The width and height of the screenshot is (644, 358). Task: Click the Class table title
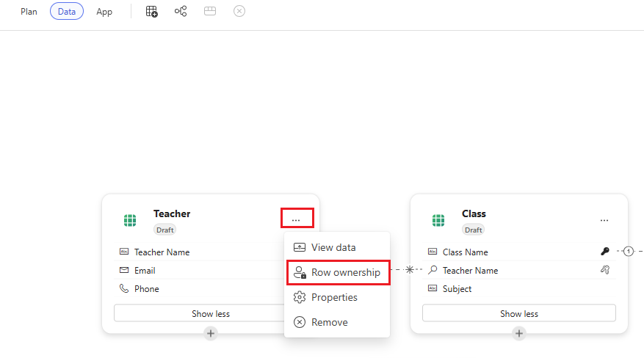click(x=474, y=213)
